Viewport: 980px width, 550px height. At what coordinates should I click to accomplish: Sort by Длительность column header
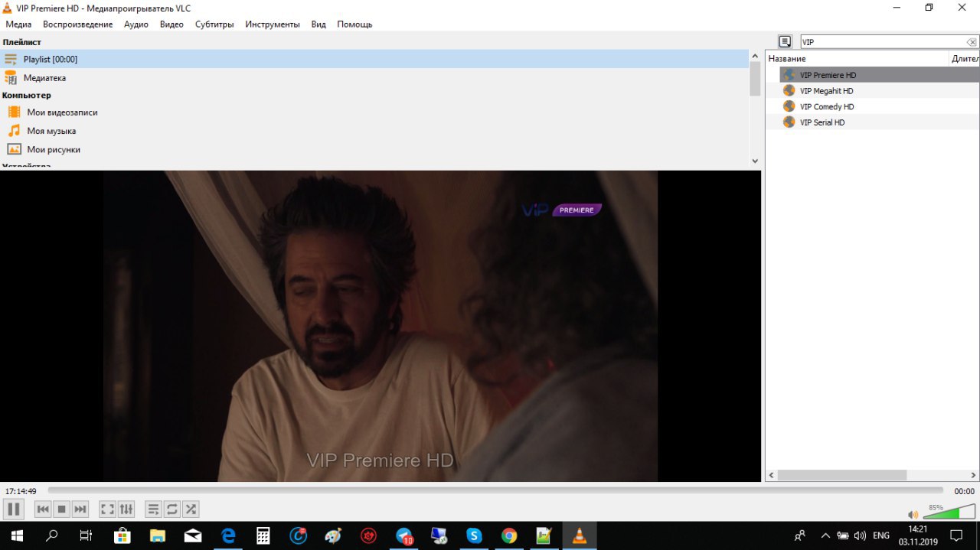pyautogui.click(x=965, y=58)
